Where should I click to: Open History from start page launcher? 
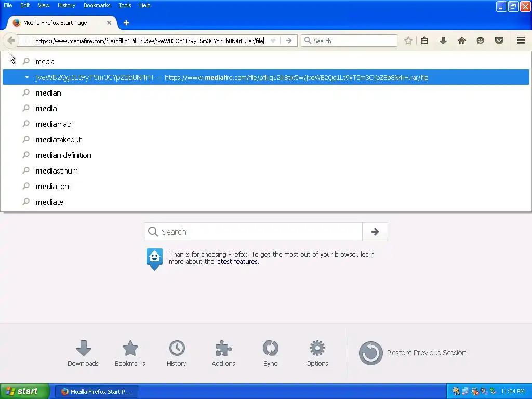point(177,353)
